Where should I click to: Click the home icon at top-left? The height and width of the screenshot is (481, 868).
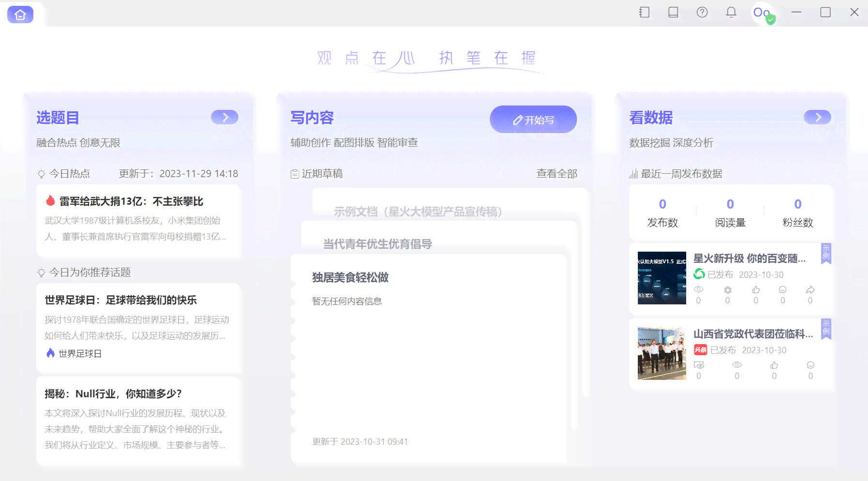pos(20,15)
